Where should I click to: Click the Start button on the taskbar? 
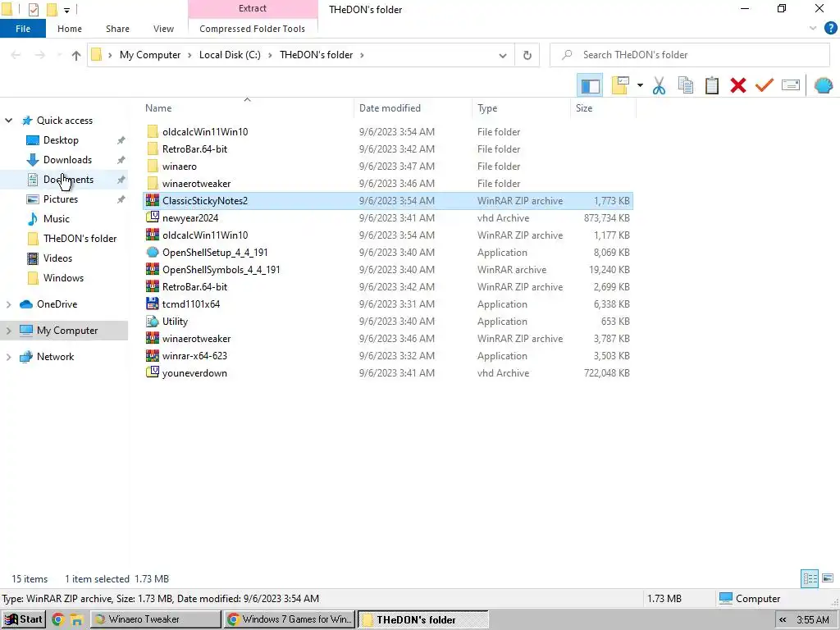point(24,620)
